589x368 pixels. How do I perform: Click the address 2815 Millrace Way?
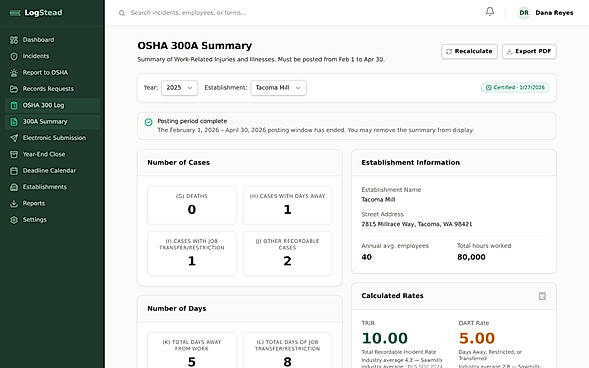(417, 224)
